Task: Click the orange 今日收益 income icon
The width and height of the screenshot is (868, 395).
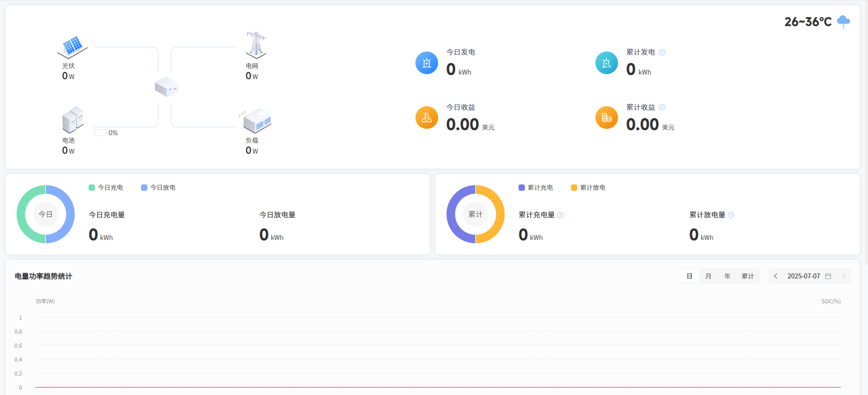Action: (x=426, y=118)
